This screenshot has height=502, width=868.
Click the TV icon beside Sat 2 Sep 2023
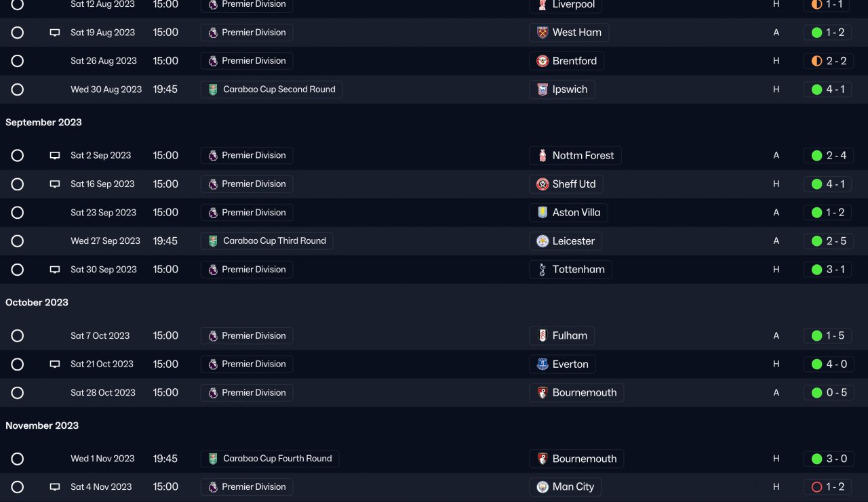coord(55,156)
